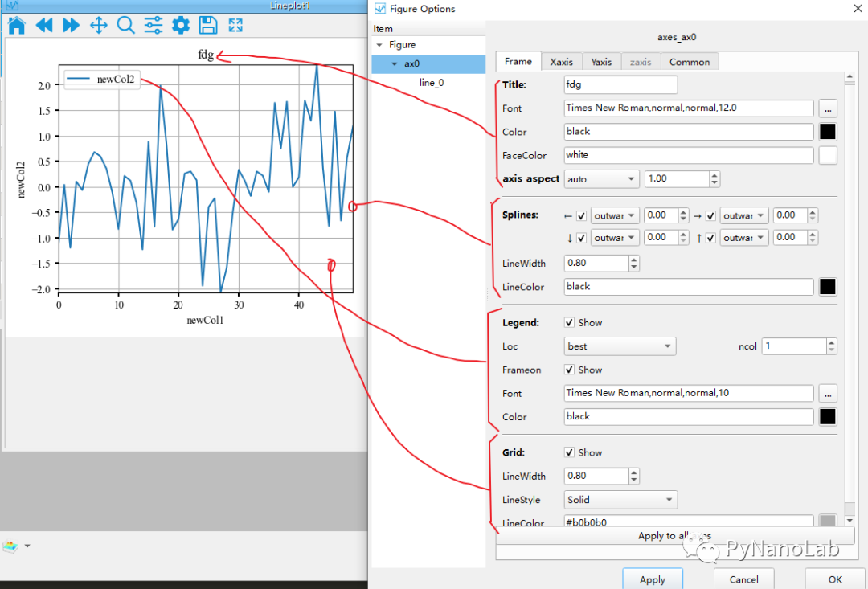Click the Title input field

(x=620, y=84)
